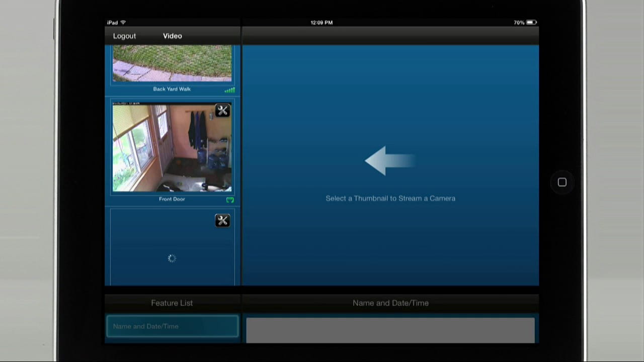Open settings wrench icon on loading camera
The image size is (644, 362).
point(222,221)
